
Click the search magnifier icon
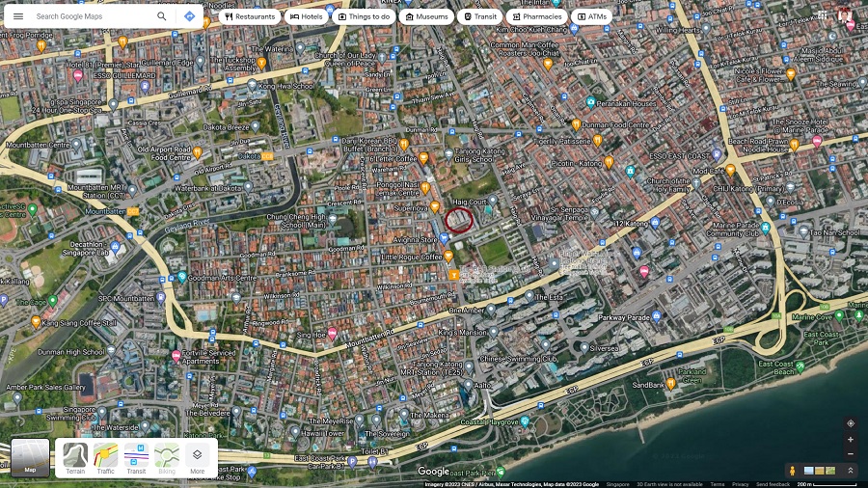(x=162, y=16)
